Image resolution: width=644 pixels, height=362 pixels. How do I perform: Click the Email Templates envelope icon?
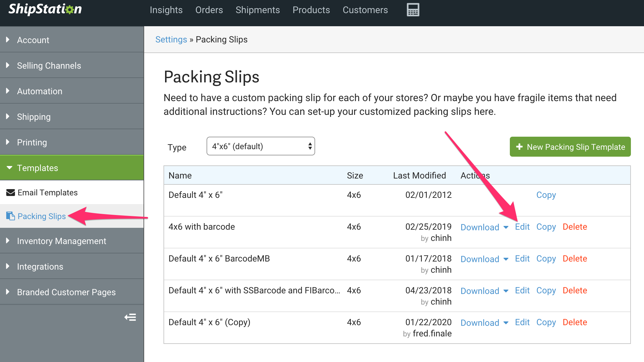[x=11, y=193]
